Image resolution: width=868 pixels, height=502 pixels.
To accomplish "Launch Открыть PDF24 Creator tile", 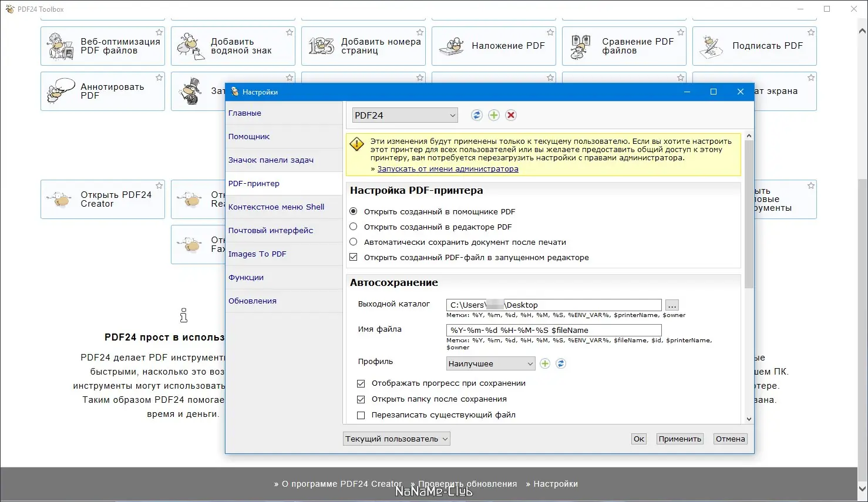I will pos(103,199).
